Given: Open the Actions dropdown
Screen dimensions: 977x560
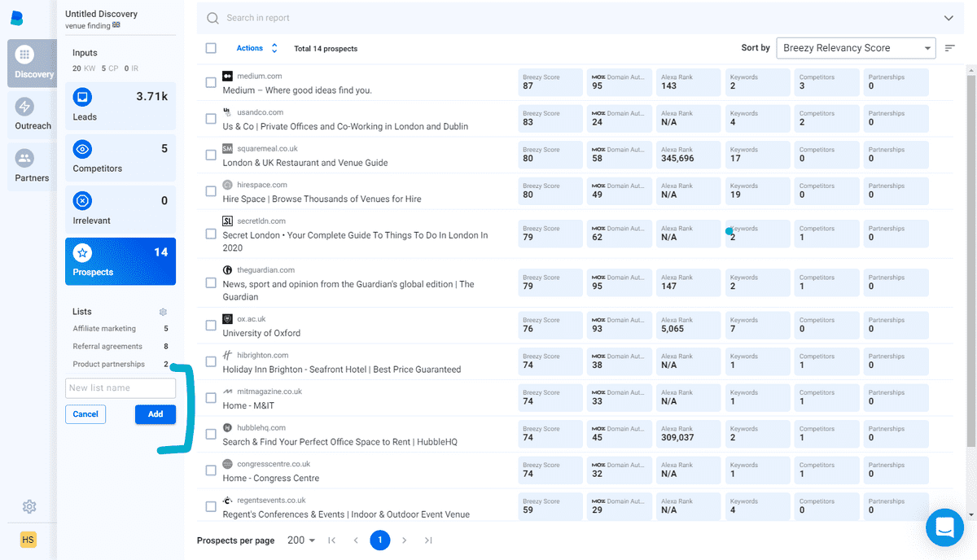Looking at the screenshot, I should (x=256, y=48).
